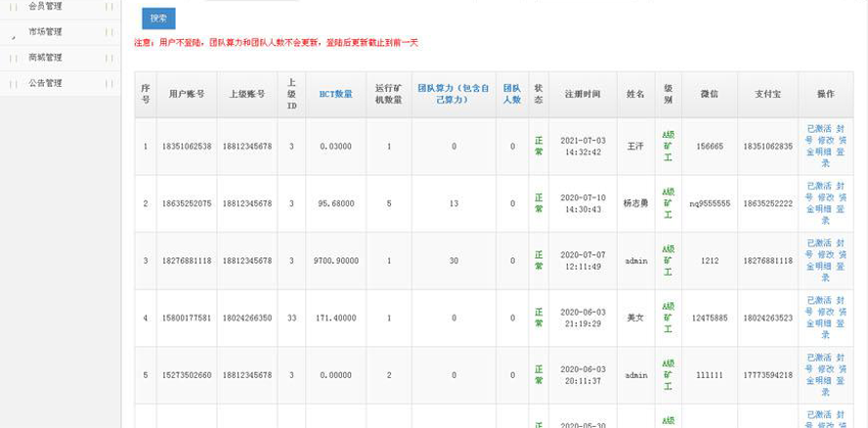Screen dimensions: 868x428
Task: Click 修改 for user 18635252075
Action: click(826, 197)
